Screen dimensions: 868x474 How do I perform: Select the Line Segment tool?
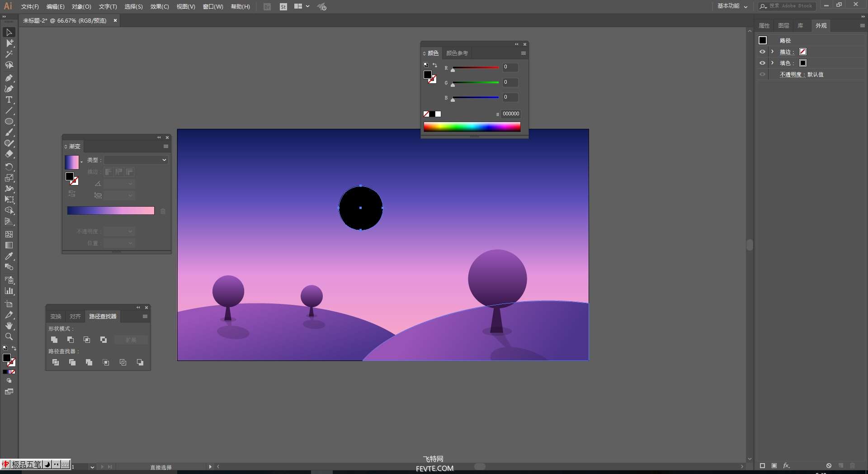[x=9, y=111]
